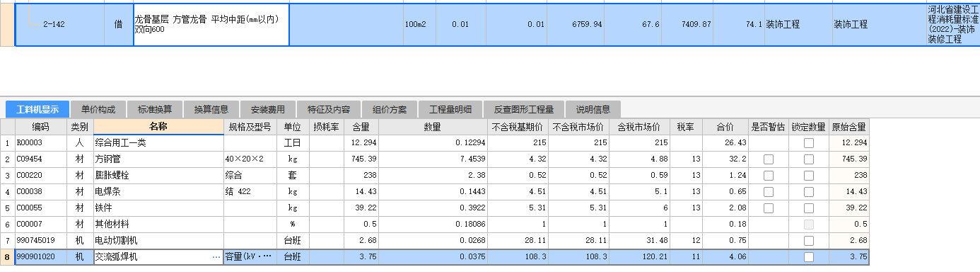
Task: Click the 综合用工一类 name cell
Action: (x=158, y=142)
